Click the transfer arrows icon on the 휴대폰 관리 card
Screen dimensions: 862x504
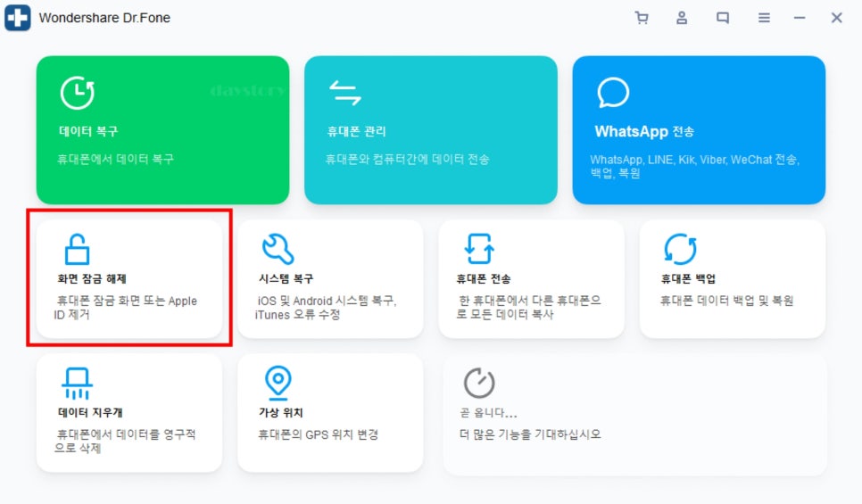[344, 93]
